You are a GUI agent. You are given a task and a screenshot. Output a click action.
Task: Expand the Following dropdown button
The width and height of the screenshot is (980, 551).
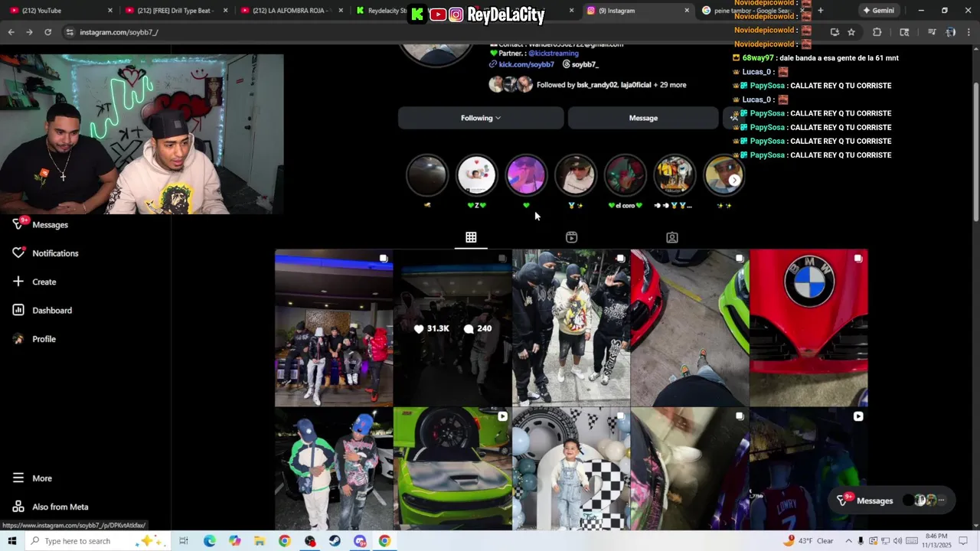[481, 118]
